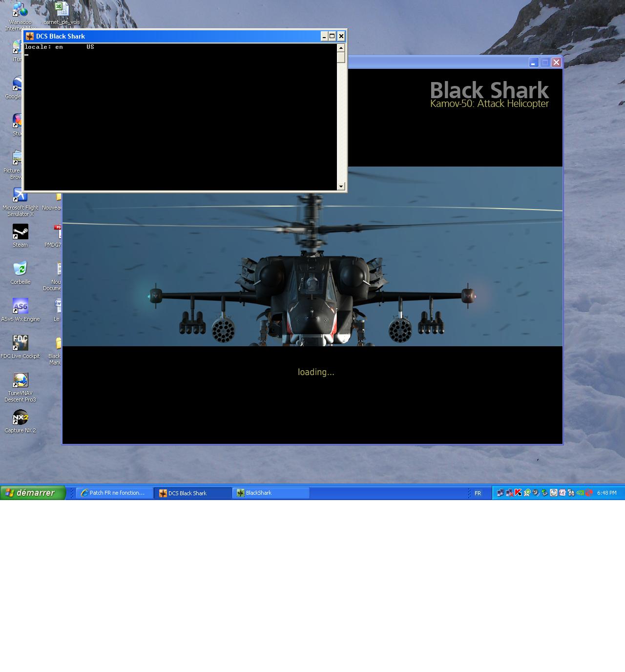The width and height of the screenshot is (625, 672).
Task: Open the démarrer Start menu
Action: click(x=33, y=493)
